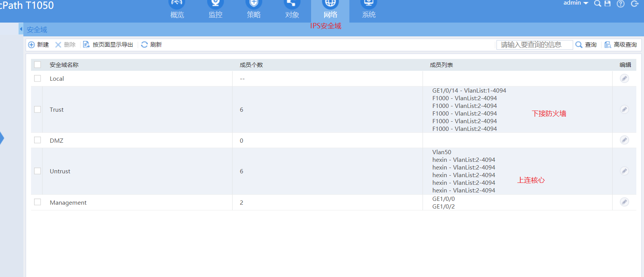This screenshot has height=277, width=644.
Task: Tick the Trust row checkbox
Action: 38,109
